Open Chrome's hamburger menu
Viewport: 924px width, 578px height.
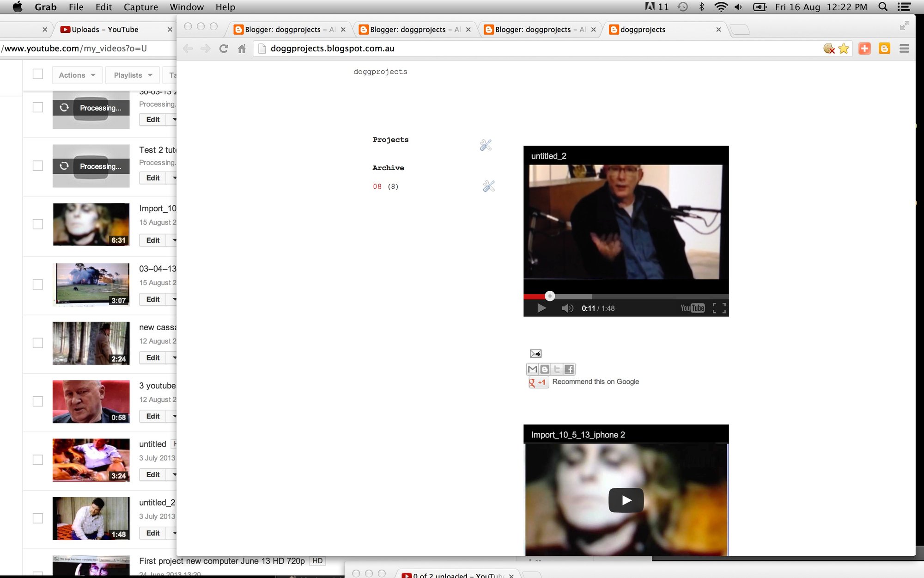[904, 49]
